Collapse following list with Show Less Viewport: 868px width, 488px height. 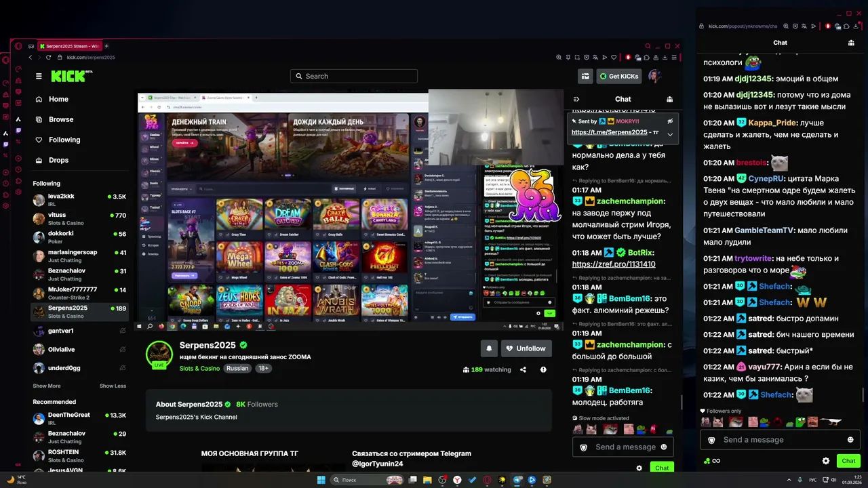113,386
